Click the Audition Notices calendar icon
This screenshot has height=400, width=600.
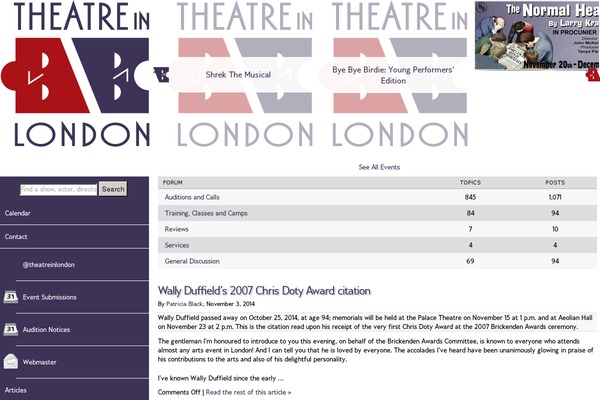(x=11, y=329)
